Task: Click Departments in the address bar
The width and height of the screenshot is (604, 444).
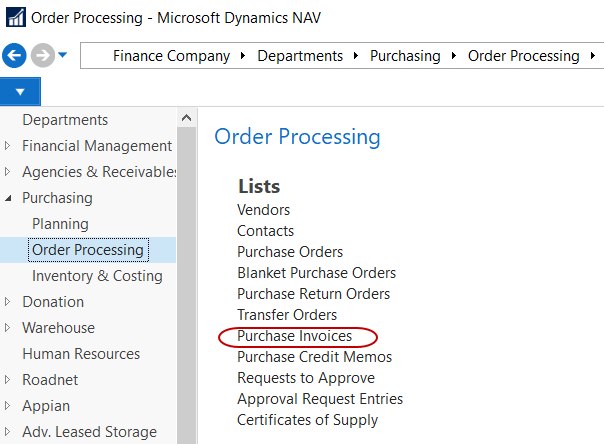Action: coord(300,56)
